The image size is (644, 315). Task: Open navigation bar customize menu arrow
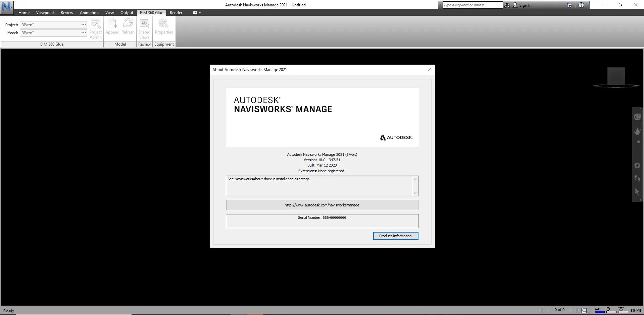[641, 200]
